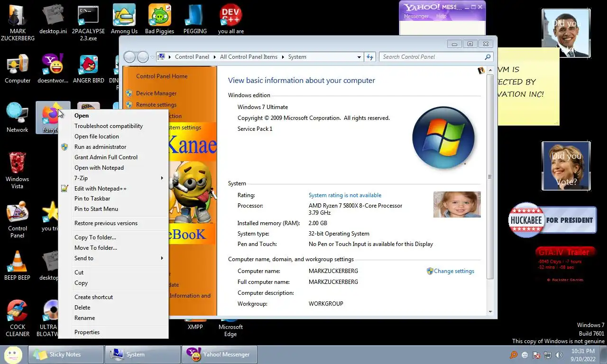607x364 pixels.
Task: Select the Yahoo 'doesntwor...' desktop shortcut
Action: coord(53,69)
